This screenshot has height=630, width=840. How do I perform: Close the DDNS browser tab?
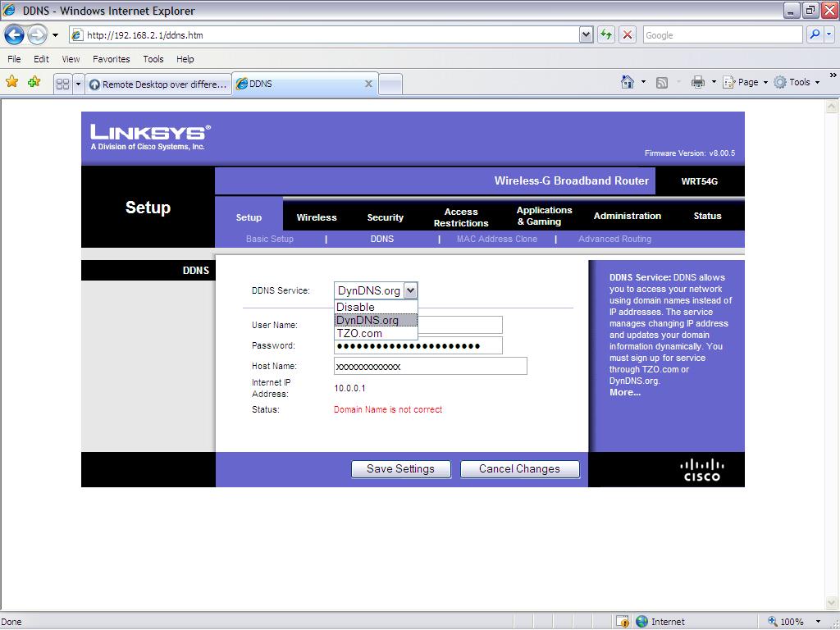click(x=368, y=84)
